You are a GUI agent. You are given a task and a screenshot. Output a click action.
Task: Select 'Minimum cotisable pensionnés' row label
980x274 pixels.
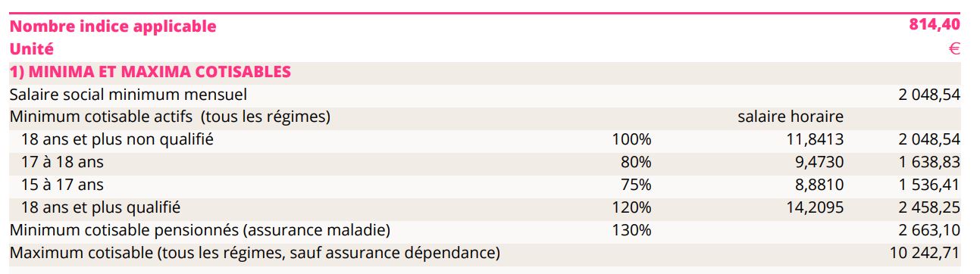200,229
